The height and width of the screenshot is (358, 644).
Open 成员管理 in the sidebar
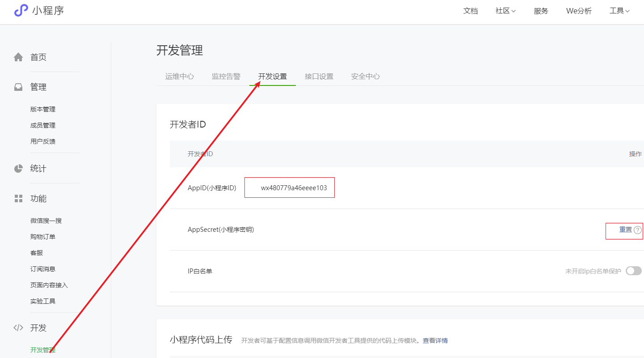(43, 125)
